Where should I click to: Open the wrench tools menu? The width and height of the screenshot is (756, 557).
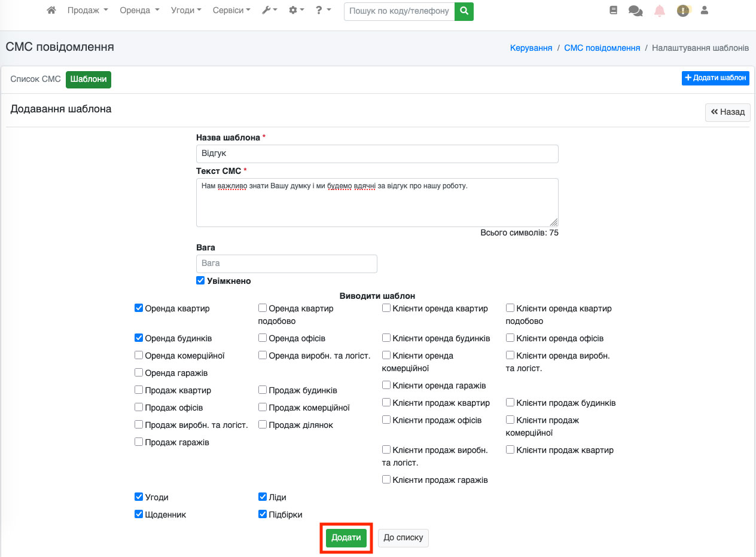tap(269, 10)
